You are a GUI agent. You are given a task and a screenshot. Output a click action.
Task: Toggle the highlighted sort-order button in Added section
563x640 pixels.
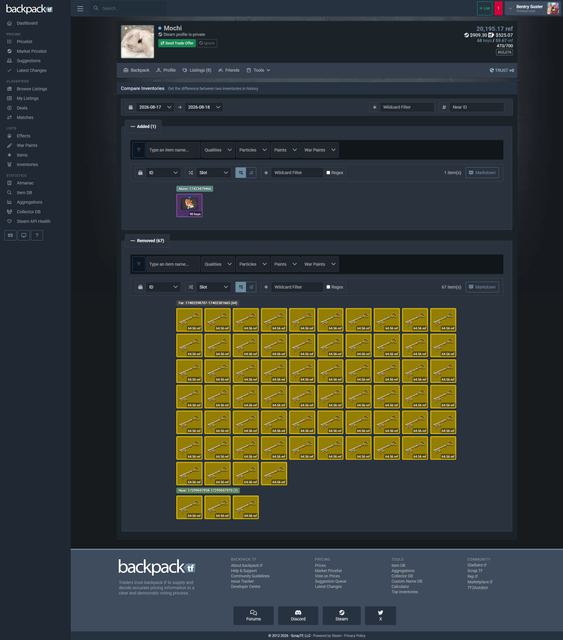[x=240, y=173]
